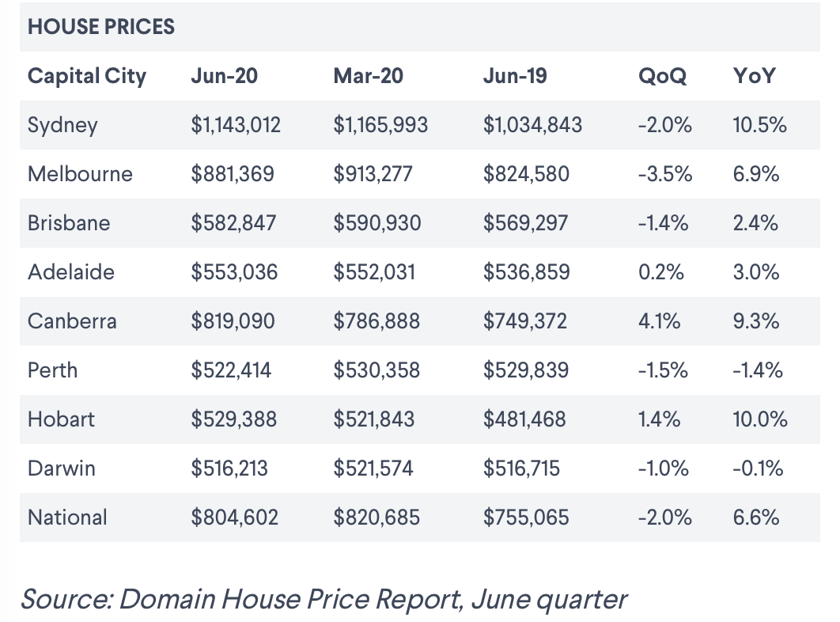This screenshot has width=840, height=622.
Task: Click Brisbane's Mar-20 price $590,930
Action: 376,223
